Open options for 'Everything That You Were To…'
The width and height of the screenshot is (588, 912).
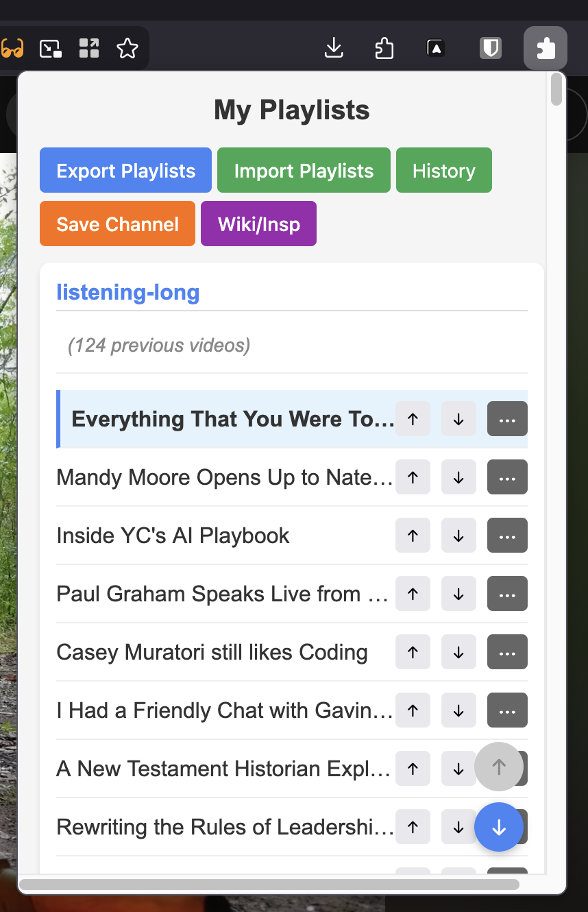(507, 419)
